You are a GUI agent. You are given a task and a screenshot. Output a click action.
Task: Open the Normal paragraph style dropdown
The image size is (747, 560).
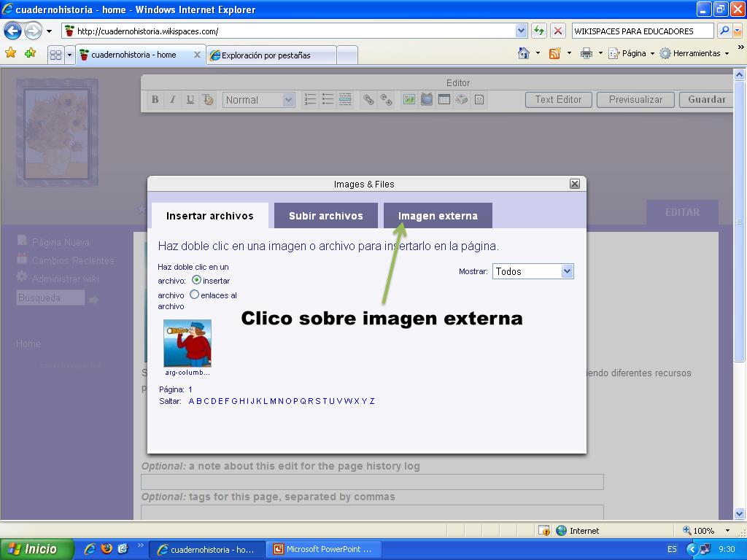259,100
